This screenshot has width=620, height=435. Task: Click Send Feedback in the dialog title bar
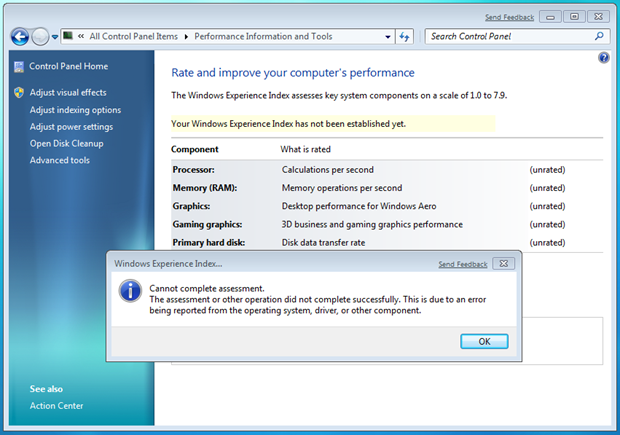pyautogui.click(x=463, y=264)
